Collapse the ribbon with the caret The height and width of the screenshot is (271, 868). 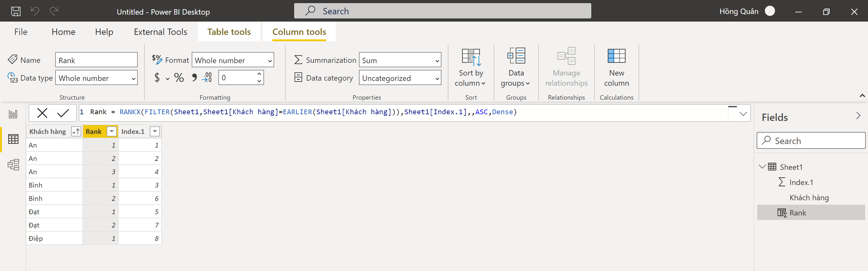862,96
